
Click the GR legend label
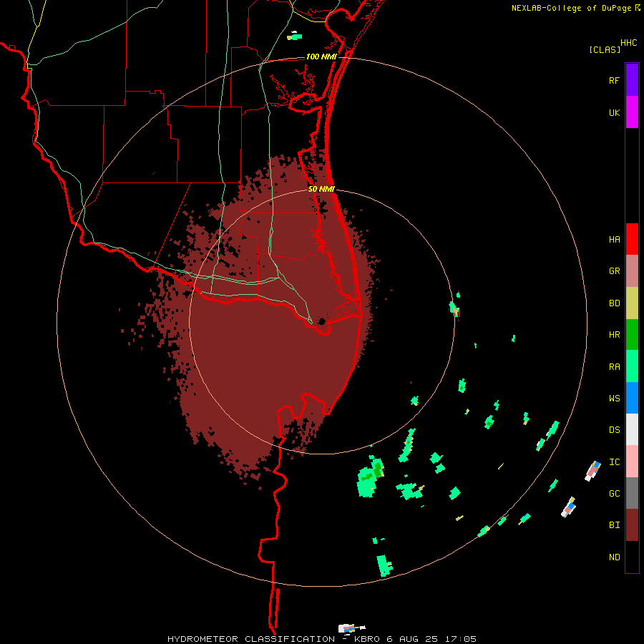614,271
